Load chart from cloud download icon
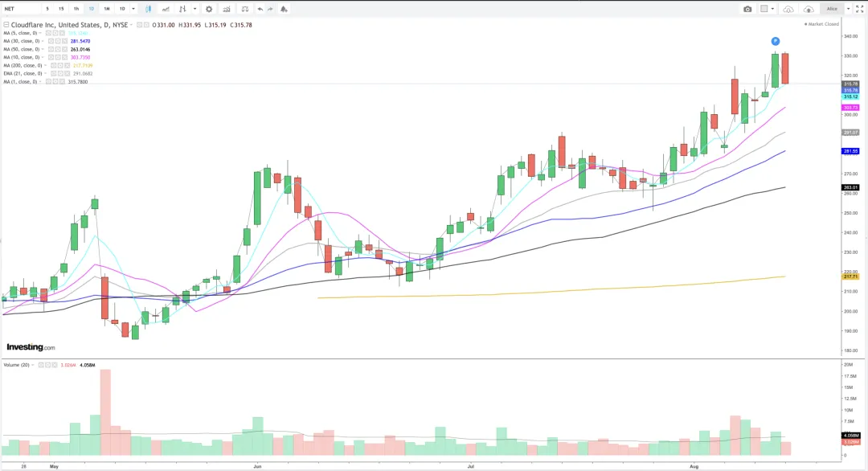This screenshot has height=471, width=868. [x=789, y=9]
